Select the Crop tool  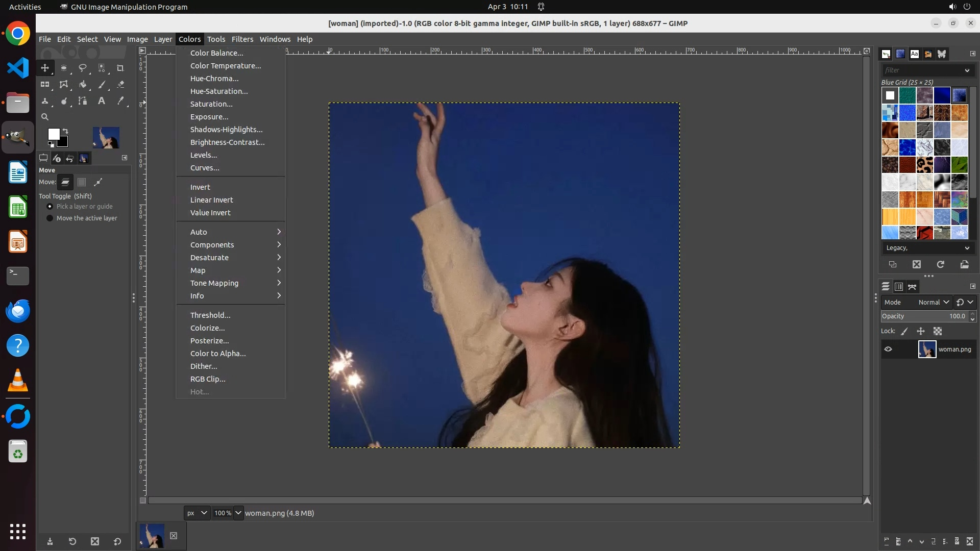pos(120,68)
